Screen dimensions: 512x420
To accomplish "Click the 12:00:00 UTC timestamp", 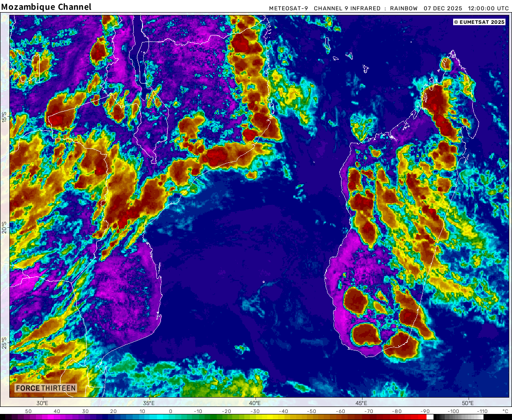I will coord(488,8).
